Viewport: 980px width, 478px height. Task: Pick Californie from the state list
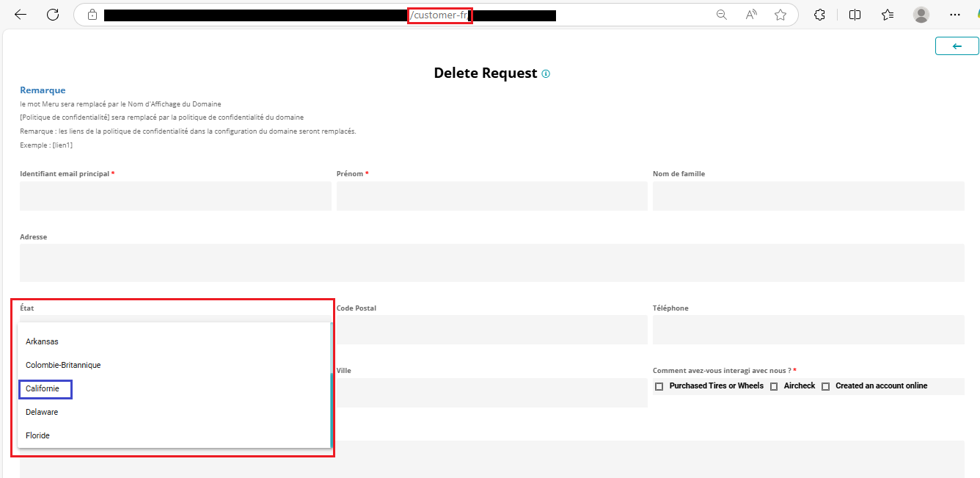[174, 388]
